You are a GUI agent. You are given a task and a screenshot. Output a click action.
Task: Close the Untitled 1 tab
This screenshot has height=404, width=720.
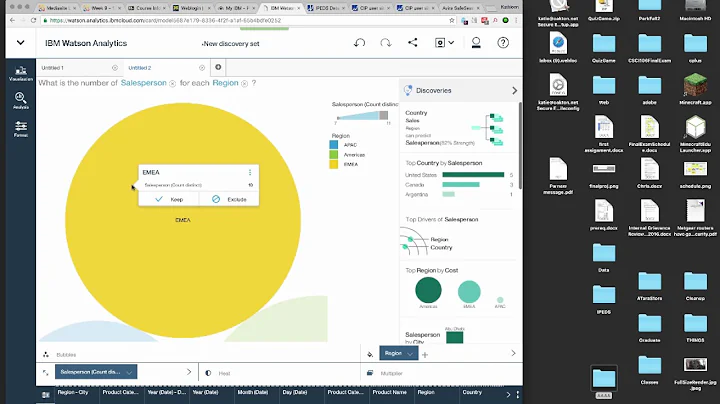pos(115,67)
